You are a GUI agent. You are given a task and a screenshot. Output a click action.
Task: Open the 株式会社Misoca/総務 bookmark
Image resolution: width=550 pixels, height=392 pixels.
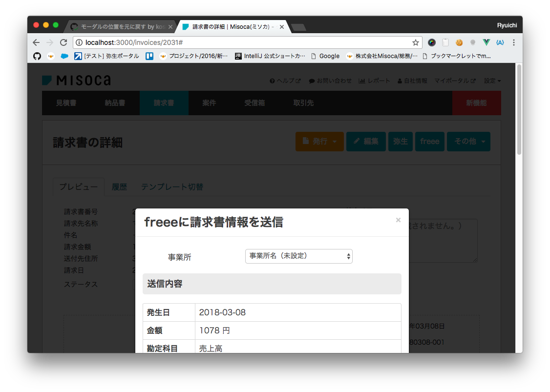(x=381, y=56)
